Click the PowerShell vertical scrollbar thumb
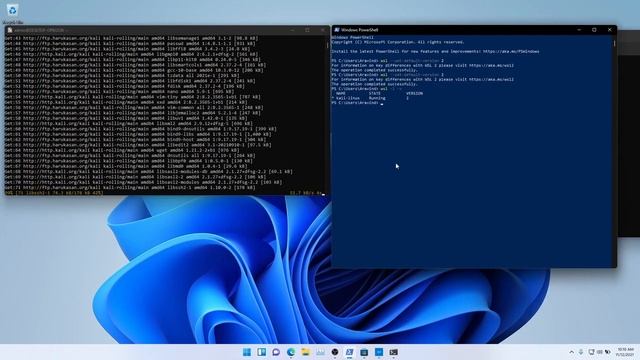The width and height of the screenshot is (640, 360). [614, 42]
